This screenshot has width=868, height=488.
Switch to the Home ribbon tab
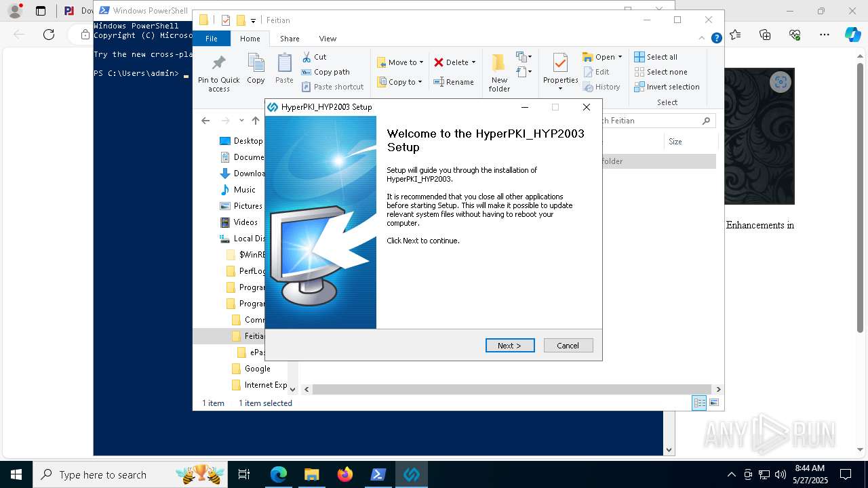click(250, 39)
